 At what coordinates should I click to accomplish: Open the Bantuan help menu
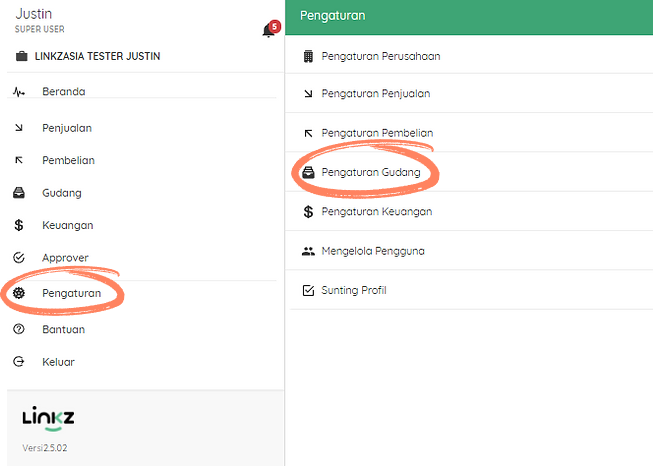pos(63,329)
